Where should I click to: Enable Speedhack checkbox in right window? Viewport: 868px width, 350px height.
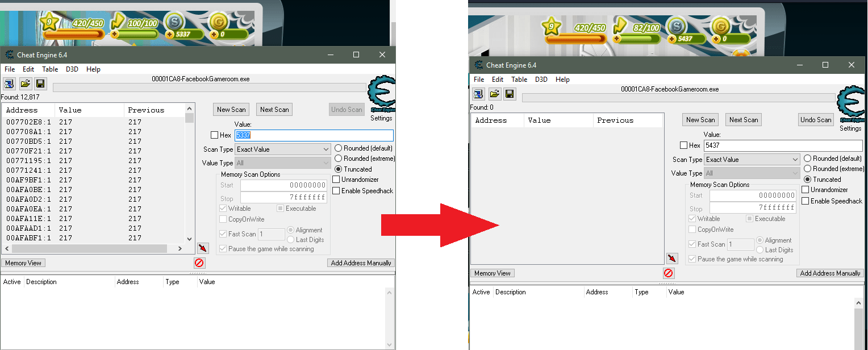click(x=806, y=201)
